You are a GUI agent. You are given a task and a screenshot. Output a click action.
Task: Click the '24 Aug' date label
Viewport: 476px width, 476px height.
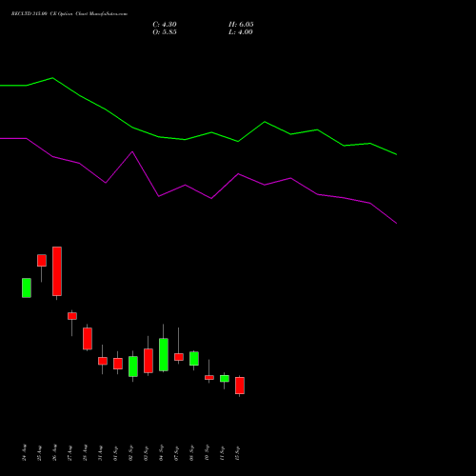point(25,452)
